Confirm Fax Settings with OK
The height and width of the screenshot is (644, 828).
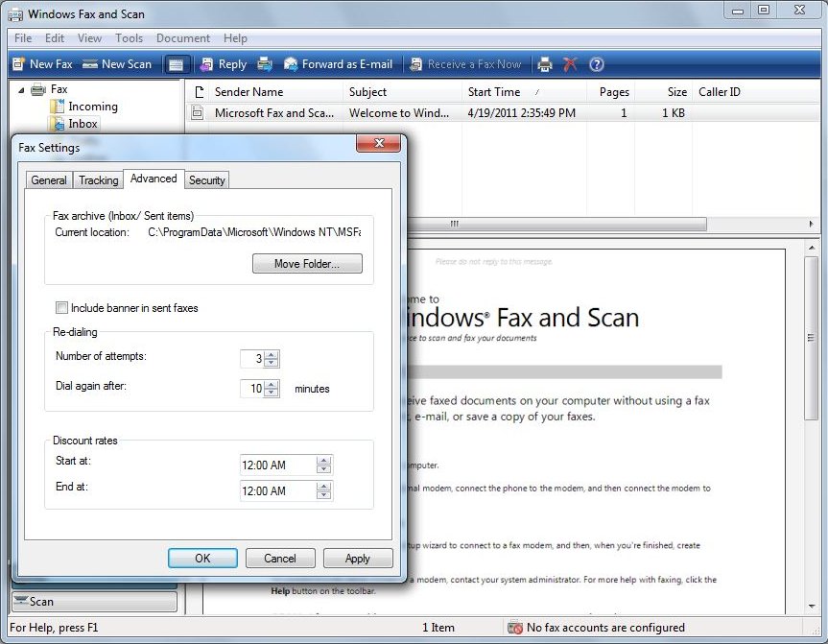click(x=202, y=559)
